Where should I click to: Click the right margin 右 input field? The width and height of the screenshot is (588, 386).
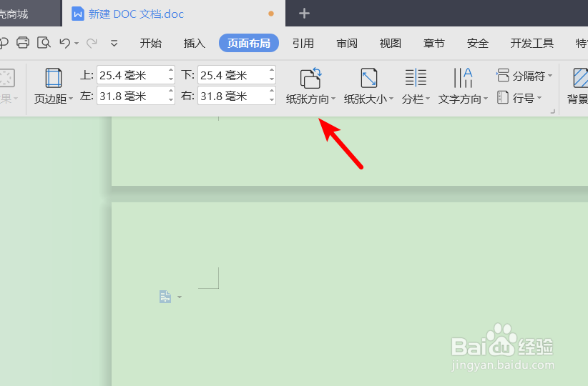pyautogui.click(x=233, y=96)
